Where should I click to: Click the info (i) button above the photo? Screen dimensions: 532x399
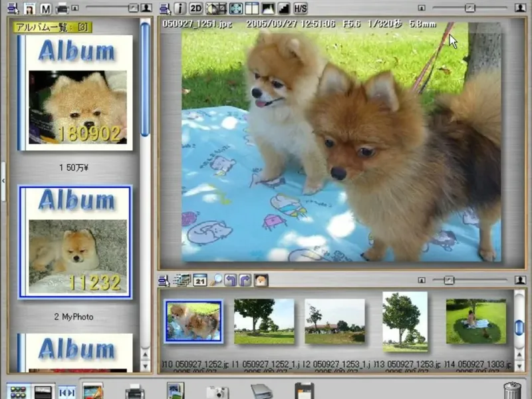tap(181, 9)
